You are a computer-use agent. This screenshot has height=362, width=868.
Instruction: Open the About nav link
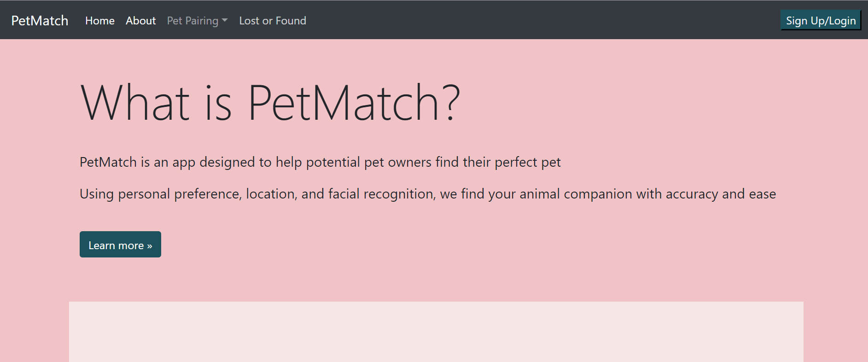tap(140, 21)
